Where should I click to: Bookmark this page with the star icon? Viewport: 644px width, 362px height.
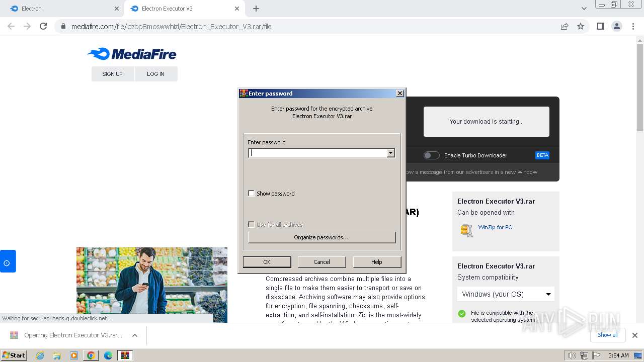(x=581, y=26)
